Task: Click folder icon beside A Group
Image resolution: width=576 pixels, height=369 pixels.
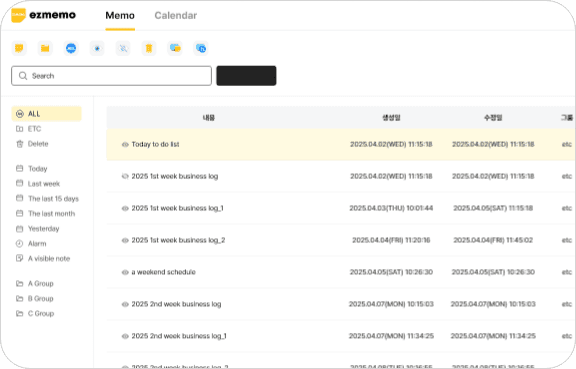Action: coord(19,283)
